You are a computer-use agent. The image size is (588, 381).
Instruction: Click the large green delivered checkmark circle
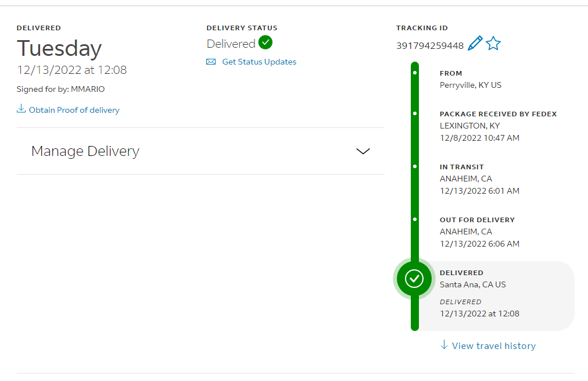coord(414,279)
